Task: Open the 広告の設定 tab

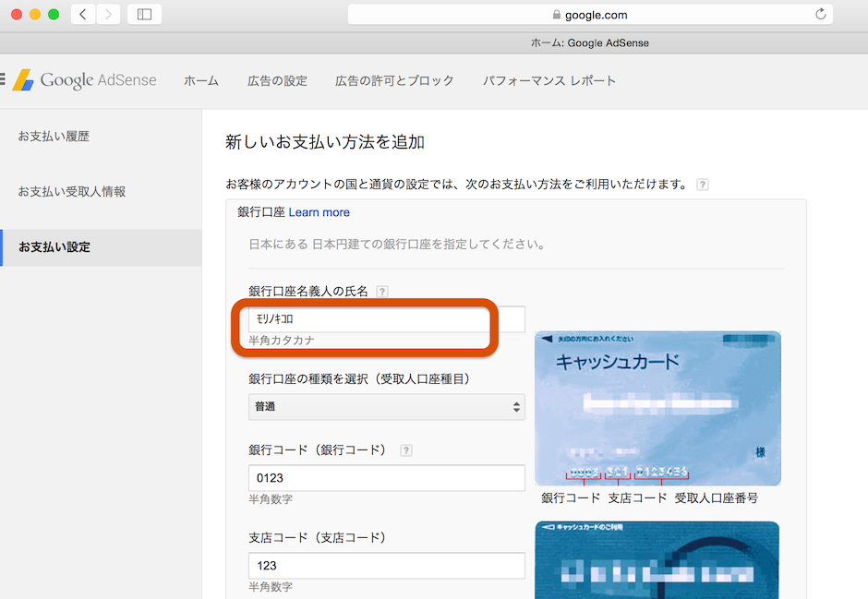Action: coord(277,80)
